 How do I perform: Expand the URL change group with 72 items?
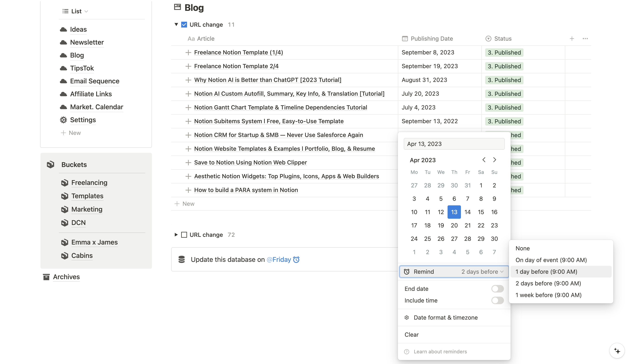176,235
